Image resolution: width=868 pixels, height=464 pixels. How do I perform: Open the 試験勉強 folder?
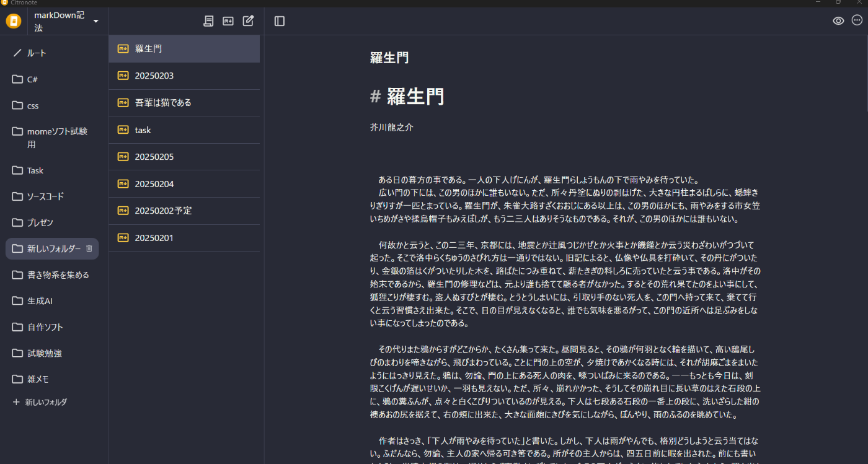coord(52,353)
